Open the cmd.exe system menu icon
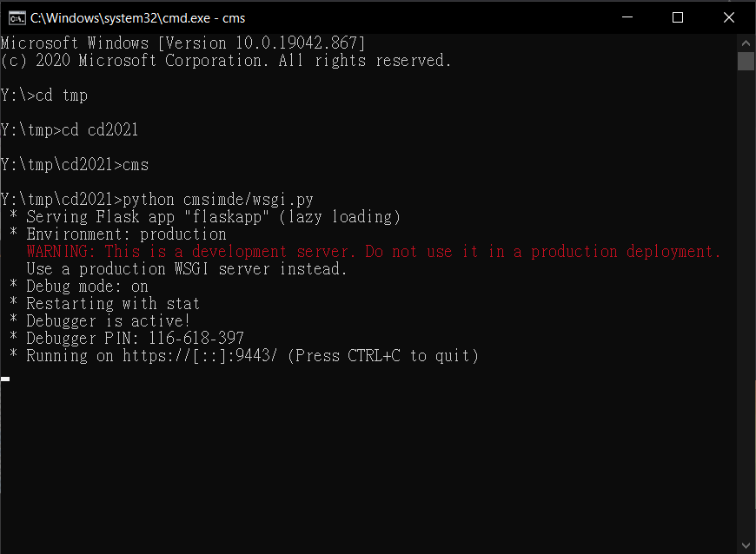Screen dimensions: 756x554 (17, 18)
